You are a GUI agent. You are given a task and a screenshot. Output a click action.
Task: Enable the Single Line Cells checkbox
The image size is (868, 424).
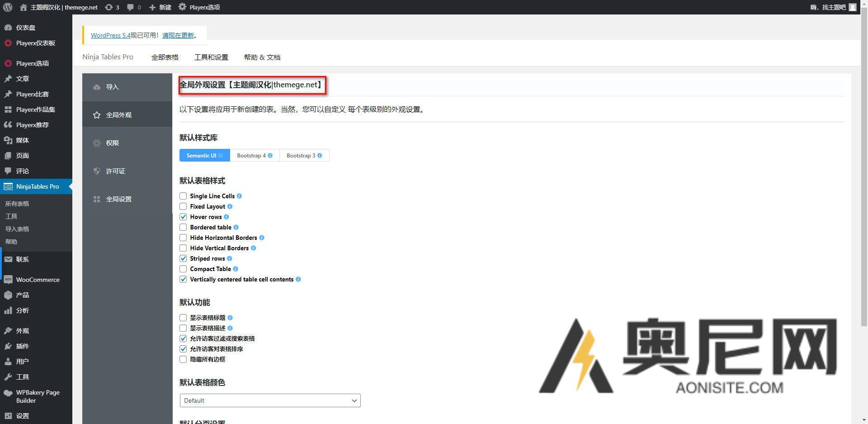click(x=183, y=196)
